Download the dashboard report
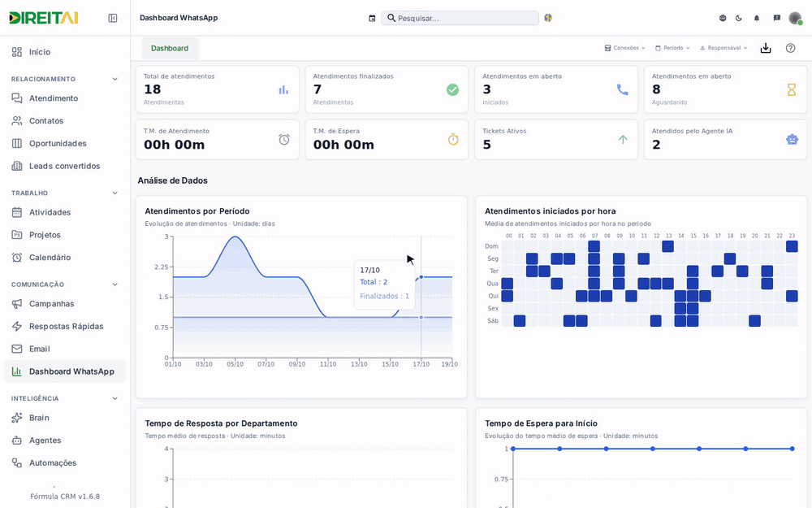 pyautogui.click(x=766, y=48)
